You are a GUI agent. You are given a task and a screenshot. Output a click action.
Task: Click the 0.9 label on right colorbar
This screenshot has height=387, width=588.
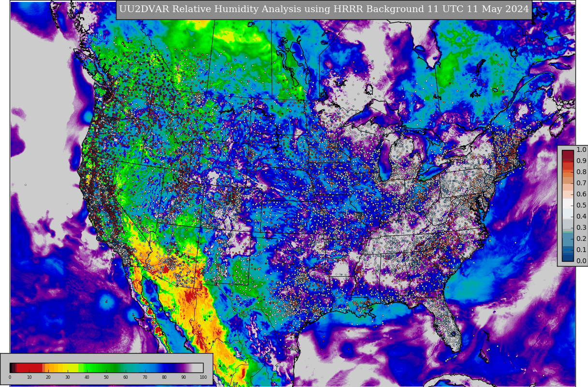click(581, 161)
